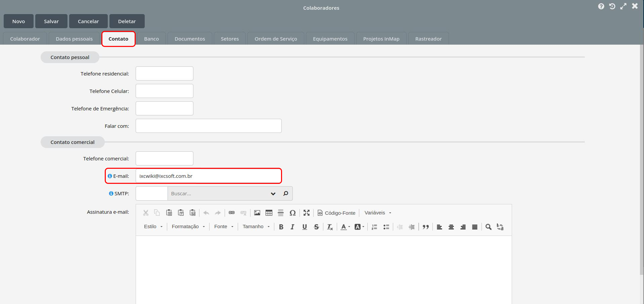Open the Estilo dropdown

pos(153,226)
